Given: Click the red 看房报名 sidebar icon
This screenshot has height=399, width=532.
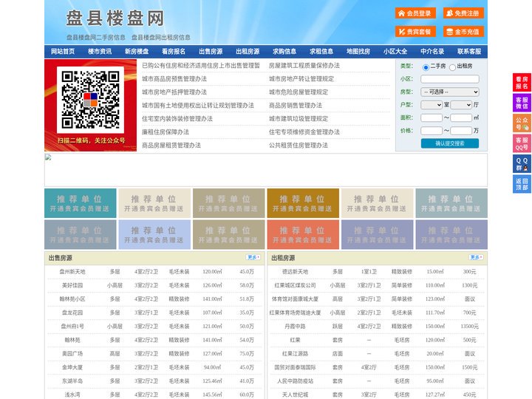Looking at the screenshot, I should coord(522,83).
